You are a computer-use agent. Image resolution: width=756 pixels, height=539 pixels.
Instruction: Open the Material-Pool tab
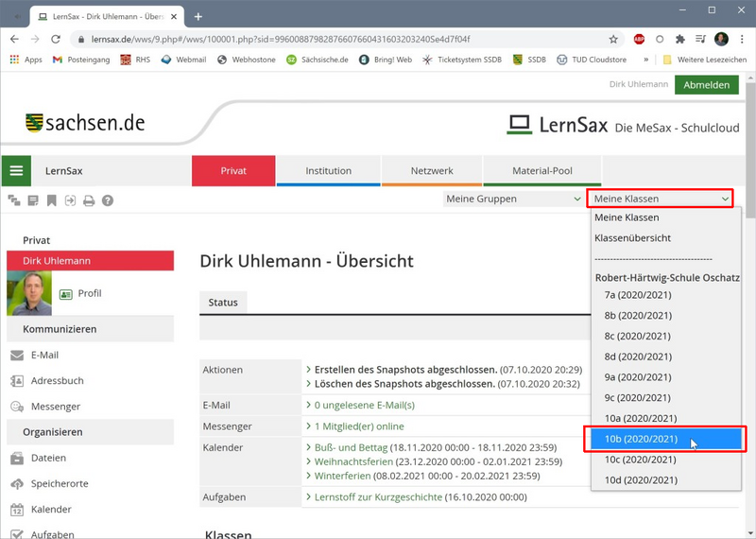pos(541,171)
